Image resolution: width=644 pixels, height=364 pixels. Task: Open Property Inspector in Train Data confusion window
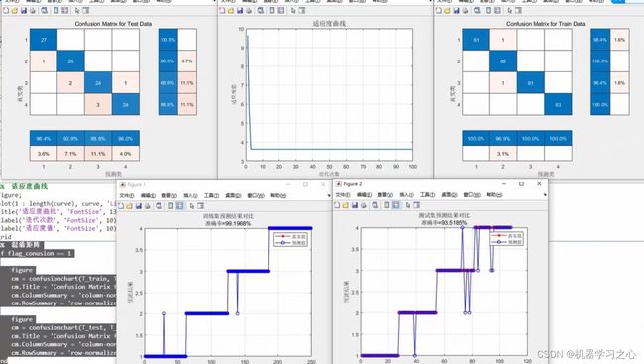click(x=519, y=10)
